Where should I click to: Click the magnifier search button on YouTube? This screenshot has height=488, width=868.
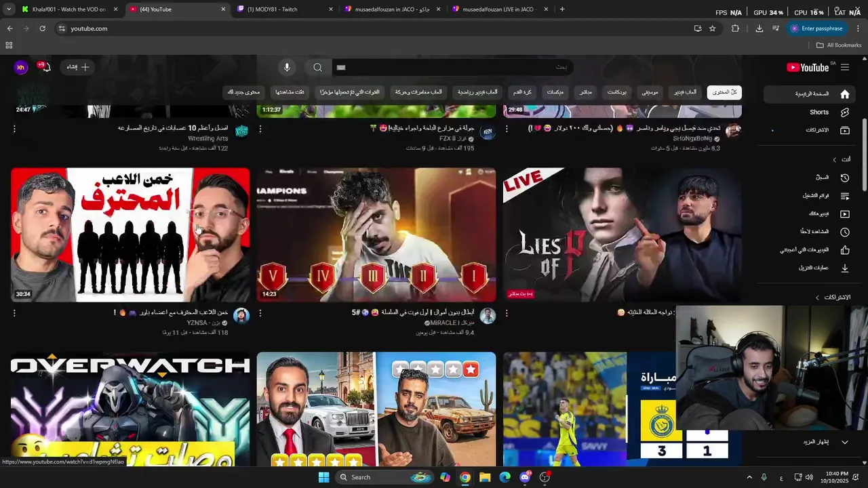(317, 67)
